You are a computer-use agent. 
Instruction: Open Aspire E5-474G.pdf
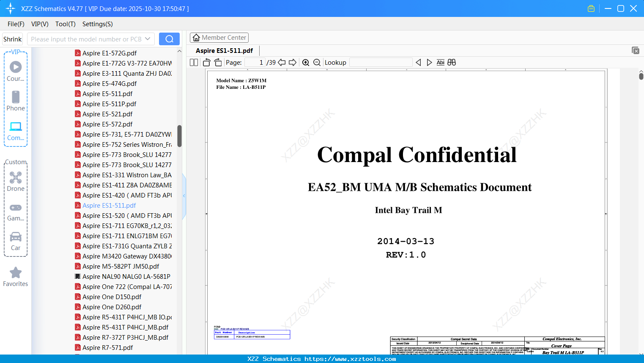110,83
